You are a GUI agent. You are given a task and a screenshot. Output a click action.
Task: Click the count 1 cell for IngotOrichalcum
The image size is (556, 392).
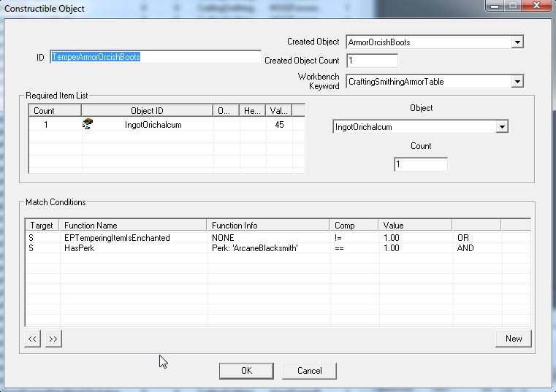click(x=46, y=125)
